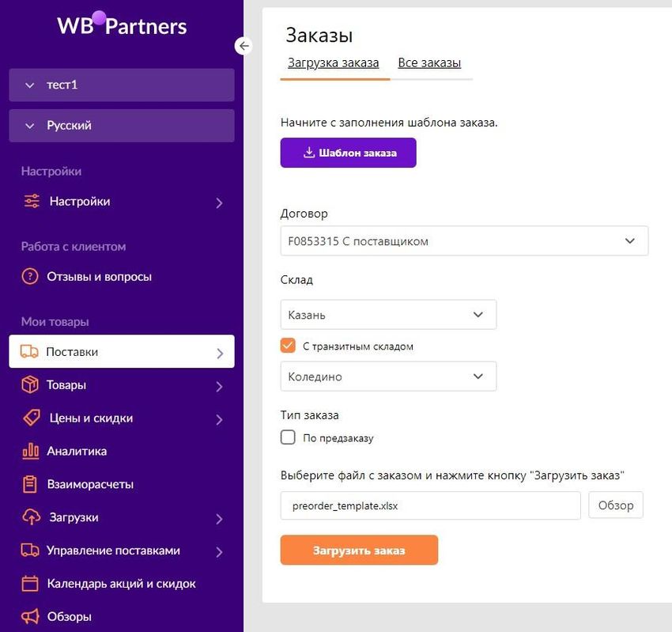This screenshot has width=672, height=632.
Task: Open the settings sliders icon in sidebar
Action: pos(32,201)
